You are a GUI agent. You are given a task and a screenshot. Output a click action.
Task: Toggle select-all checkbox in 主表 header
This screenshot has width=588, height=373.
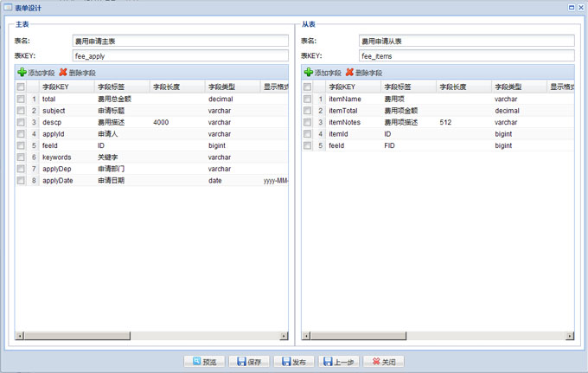[x=21, y=87]
